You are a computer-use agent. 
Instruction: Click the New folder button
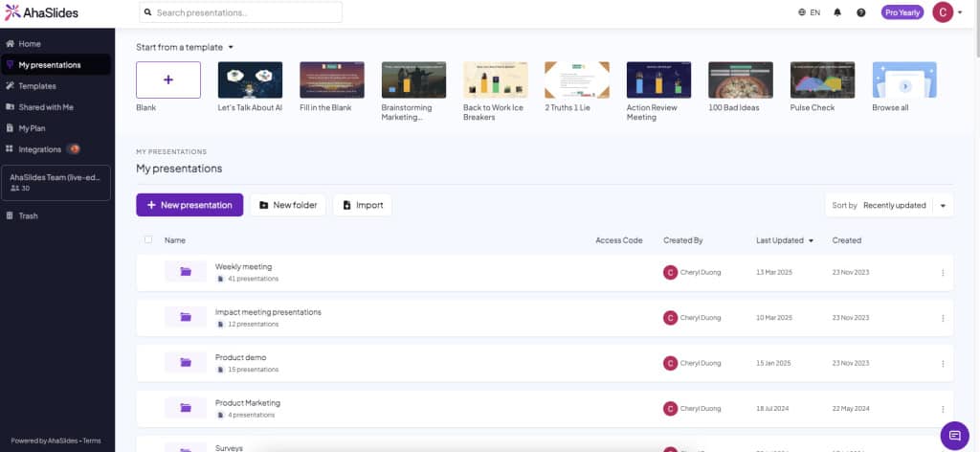point(288,205)
